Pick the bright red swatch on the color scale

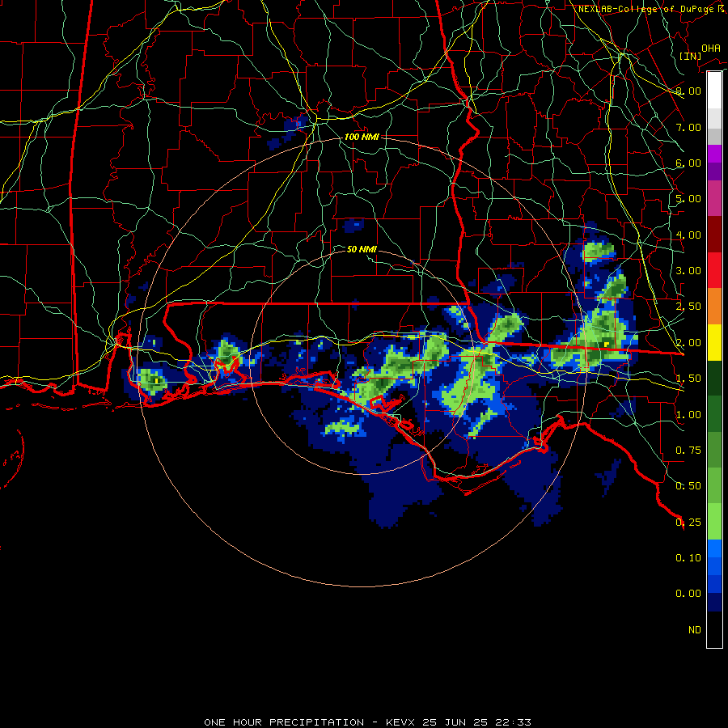click(x=714, y=270)
